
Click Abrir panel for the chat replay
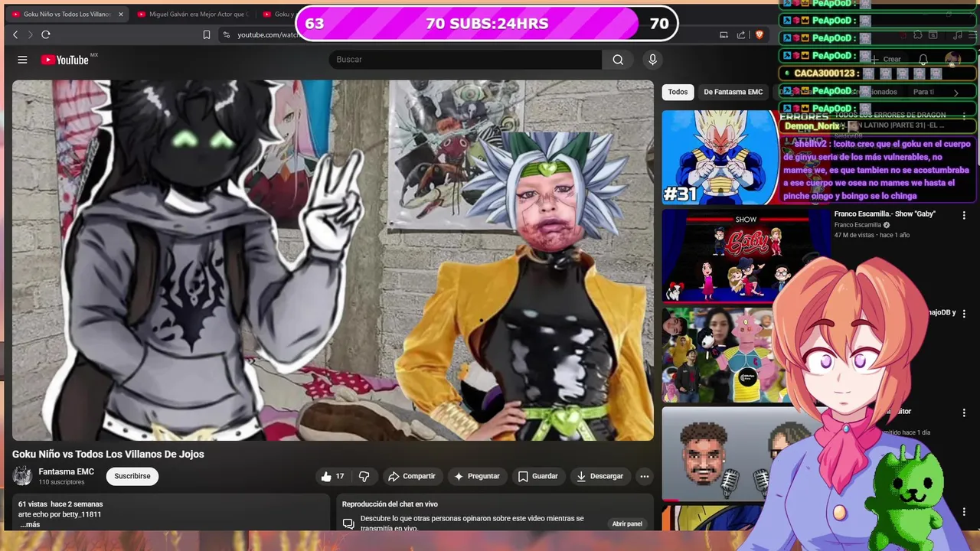point(627,523)
